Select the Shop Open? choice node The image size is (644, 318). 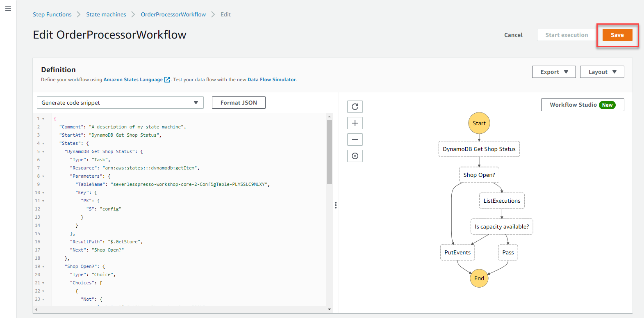click(x=479, y=175)
